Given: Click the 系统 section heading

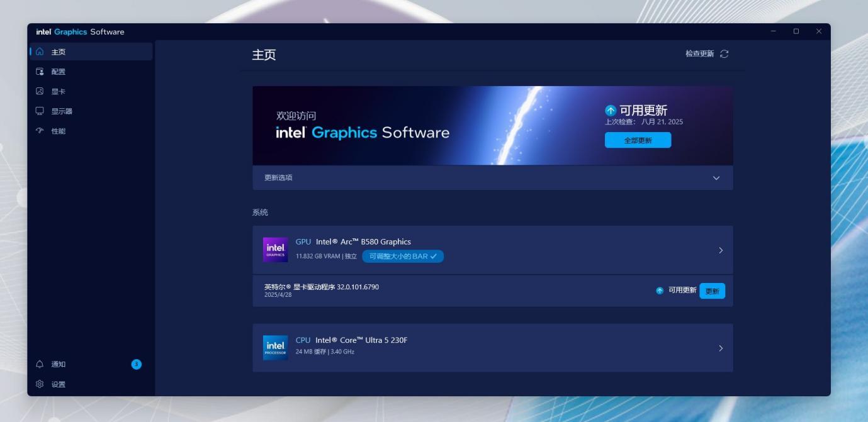Looking at the screenshot, I should tap(260, 213).
